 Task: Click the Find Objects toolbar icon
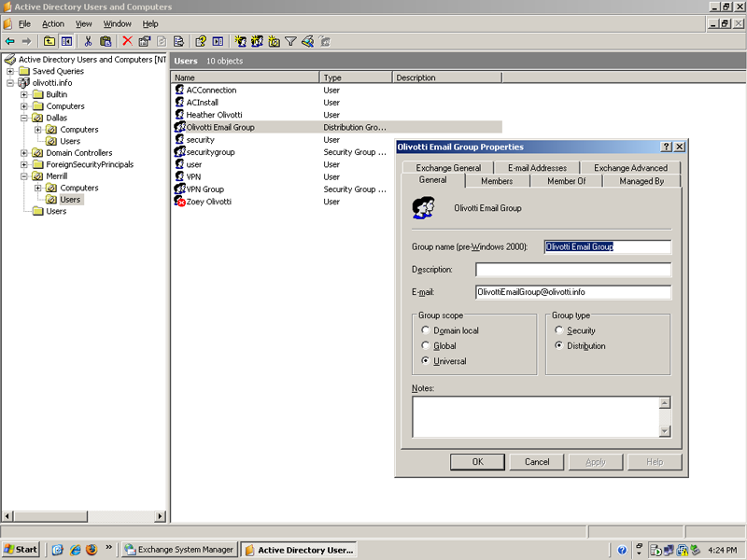(308, 41)
